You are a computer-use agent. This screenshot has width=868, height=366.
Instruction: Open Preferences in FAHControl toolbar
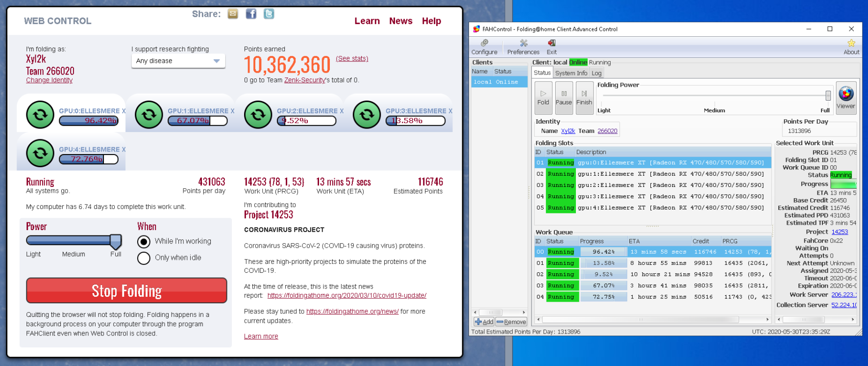pos(523,47)
